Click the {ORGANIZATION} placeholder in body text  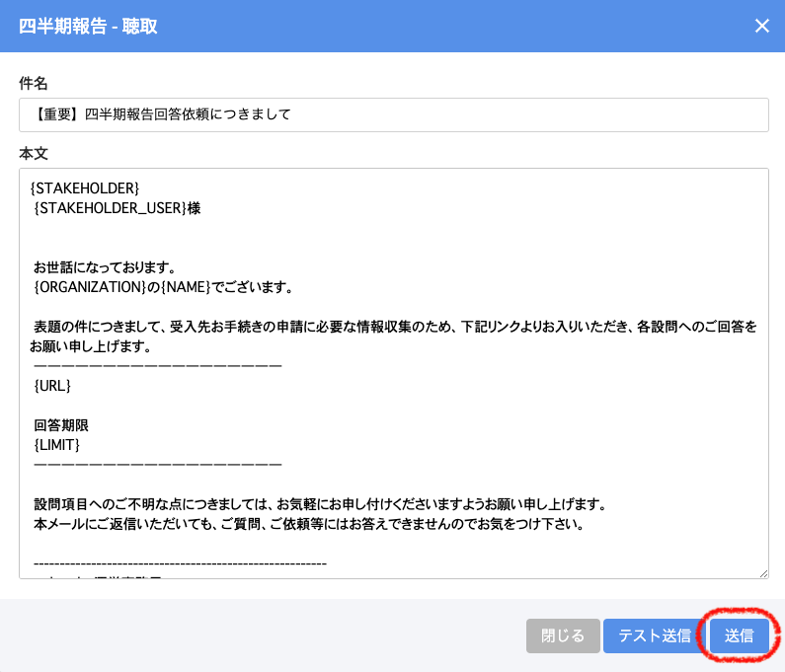click(91, 287)
